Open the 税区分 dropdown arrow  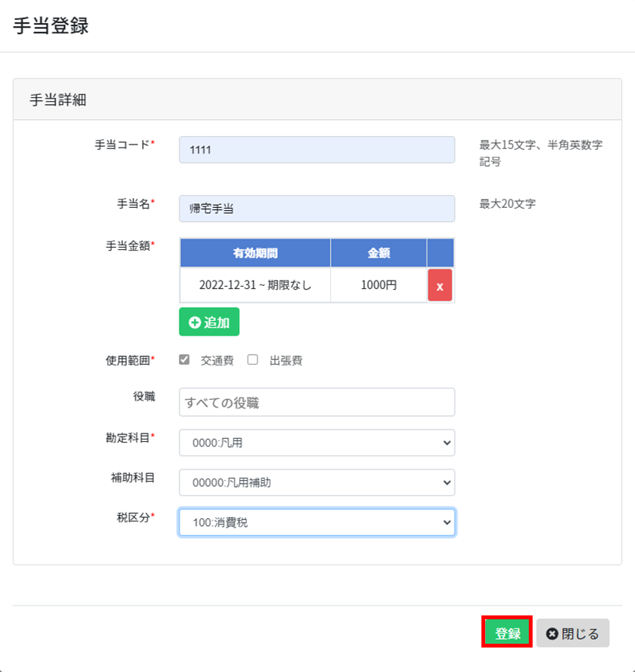coord(447,522)
